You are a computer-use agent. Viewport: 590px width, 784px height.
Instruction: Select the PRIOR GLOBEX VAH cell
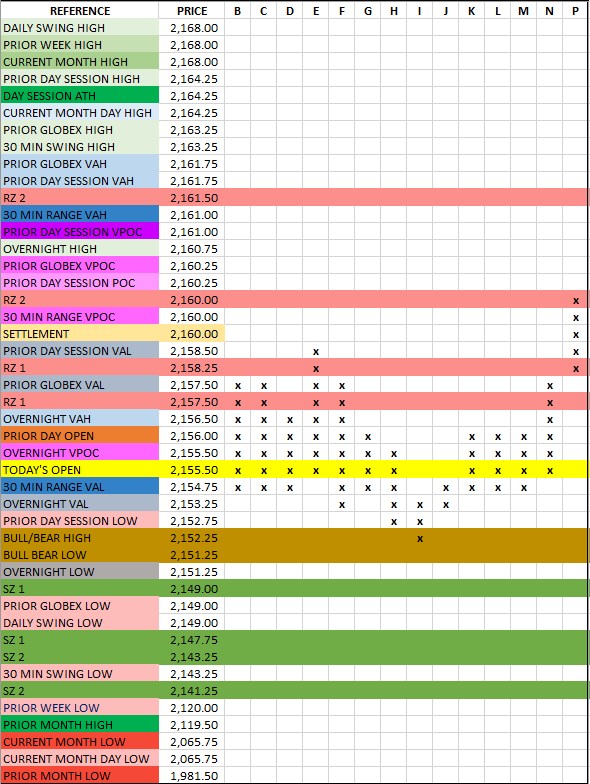tap(80, 164)
